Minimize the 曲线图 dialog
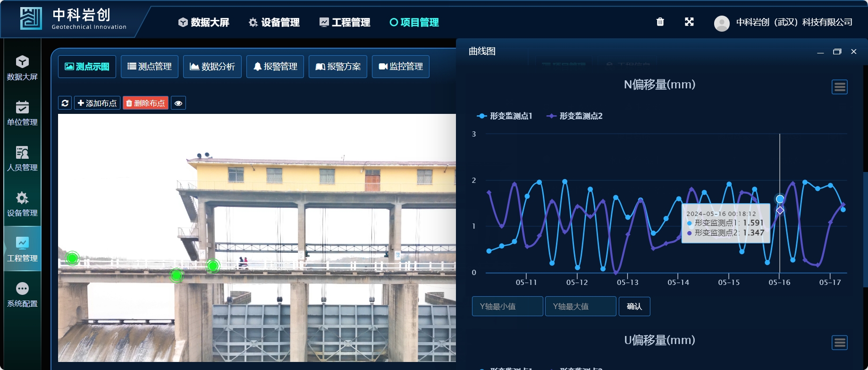 coord(821,52)
